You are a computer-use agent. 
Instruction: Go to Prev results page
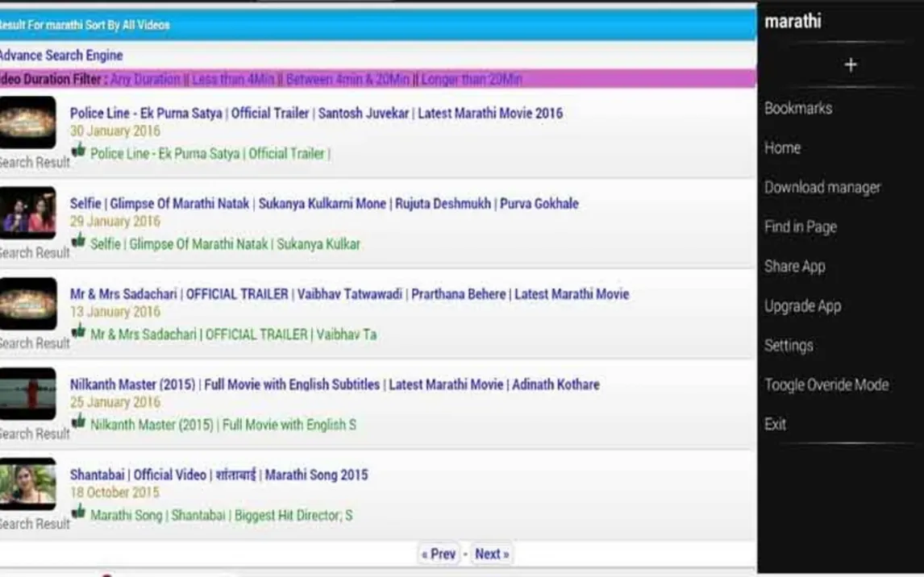click(439, 554)
